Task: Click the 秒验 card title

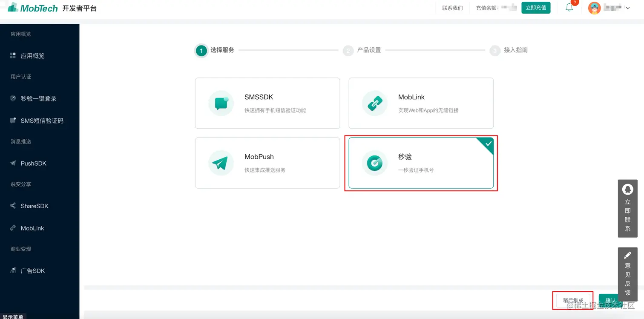Action: click(405, 157)
